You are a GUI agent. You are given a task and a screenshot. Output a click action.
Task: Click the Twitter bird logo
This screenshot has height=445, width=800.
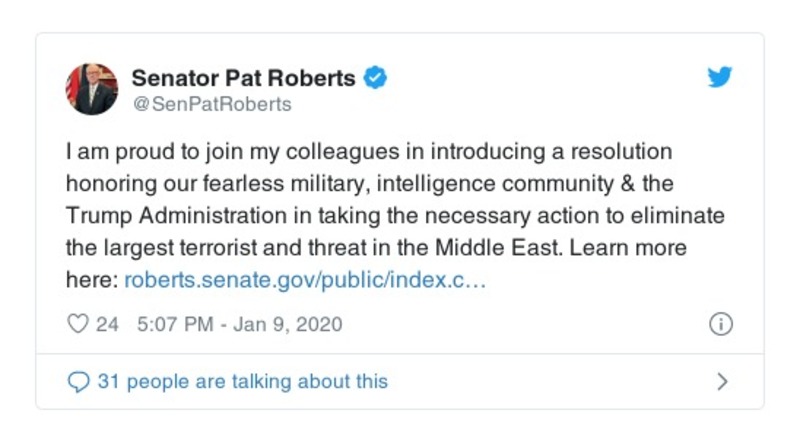pos(720,78)
